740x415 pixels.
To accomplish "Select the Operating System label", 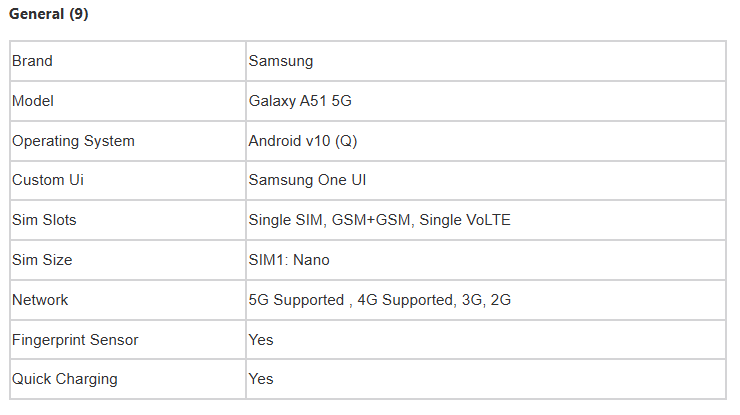I will click(73, 141).
